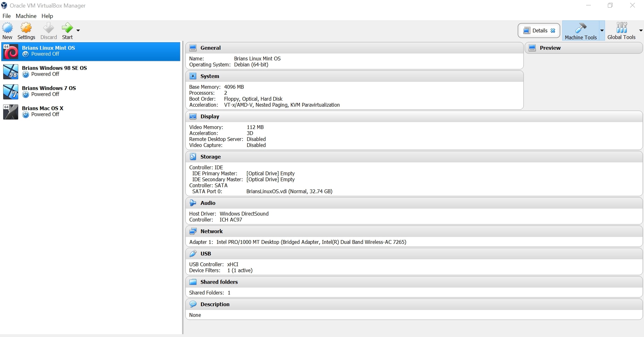This screenshot has width=644, height=337.
Task: Open the Help menu
Action: click(47, 16)
